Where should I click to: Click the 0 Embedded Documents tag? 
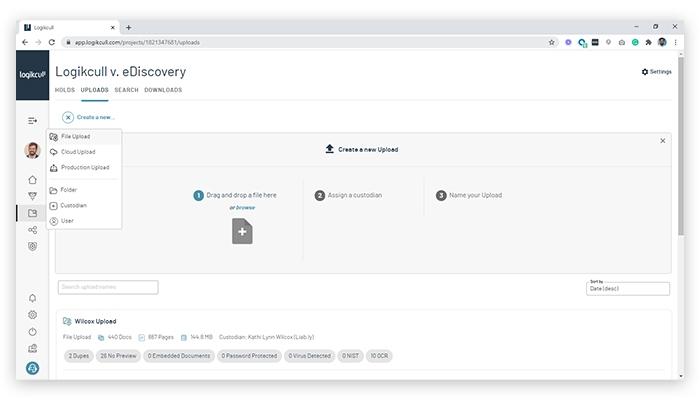pos(179,356)
